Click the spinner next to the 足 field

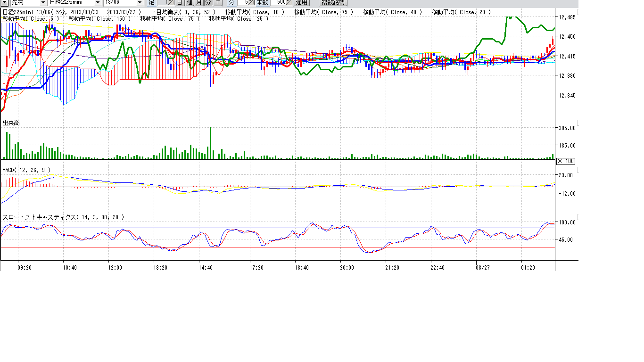171,2
